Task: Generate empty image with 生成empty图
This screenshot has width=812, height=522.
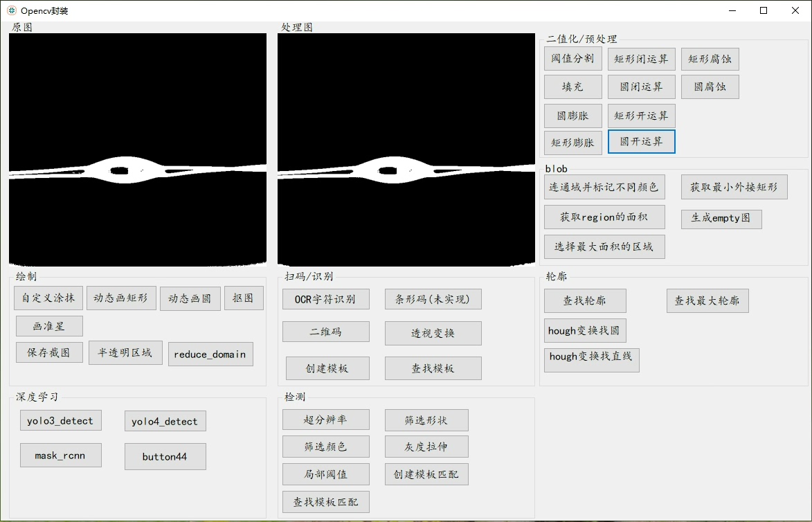Action: [721, 219]
